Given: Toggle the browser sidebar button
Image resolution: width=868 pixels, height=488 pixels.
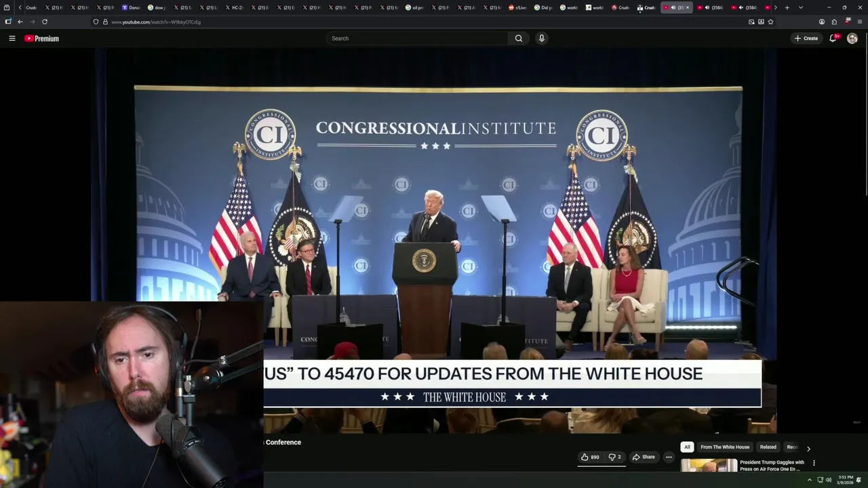Looking at the screenshot, I should (x=8, y=22).
